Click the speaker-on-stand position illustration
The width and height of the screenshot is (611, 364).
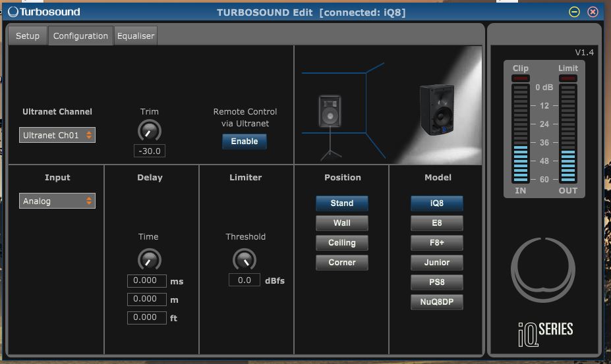(x=330, y=127)
